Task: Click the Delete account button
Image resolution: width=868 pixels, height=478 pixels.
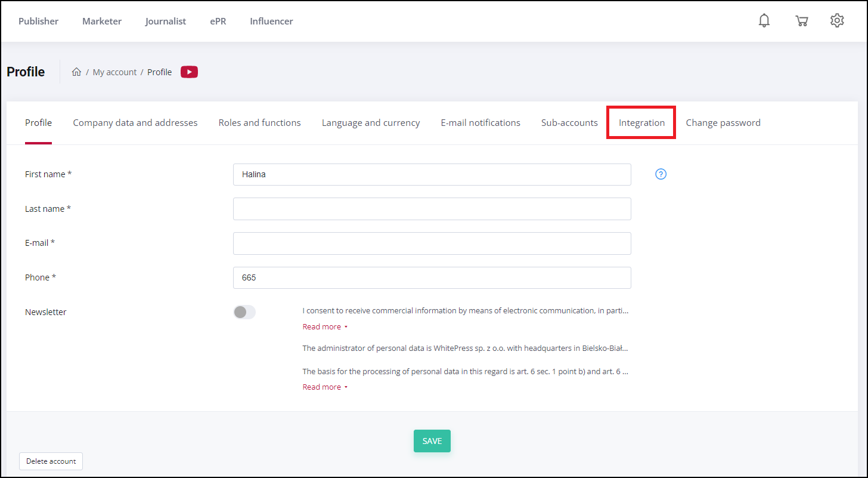Action: click(x=51, y=461)
